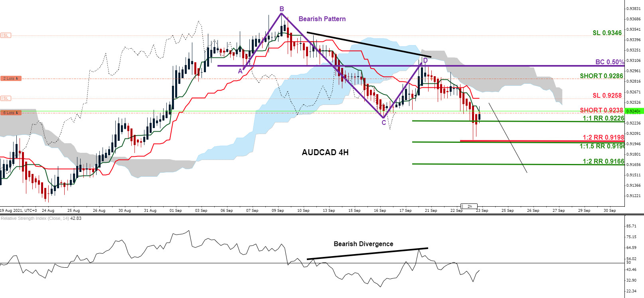Select the BC 0.50% level label
Screen dimensions: 644x298
(x=609, y=62)
